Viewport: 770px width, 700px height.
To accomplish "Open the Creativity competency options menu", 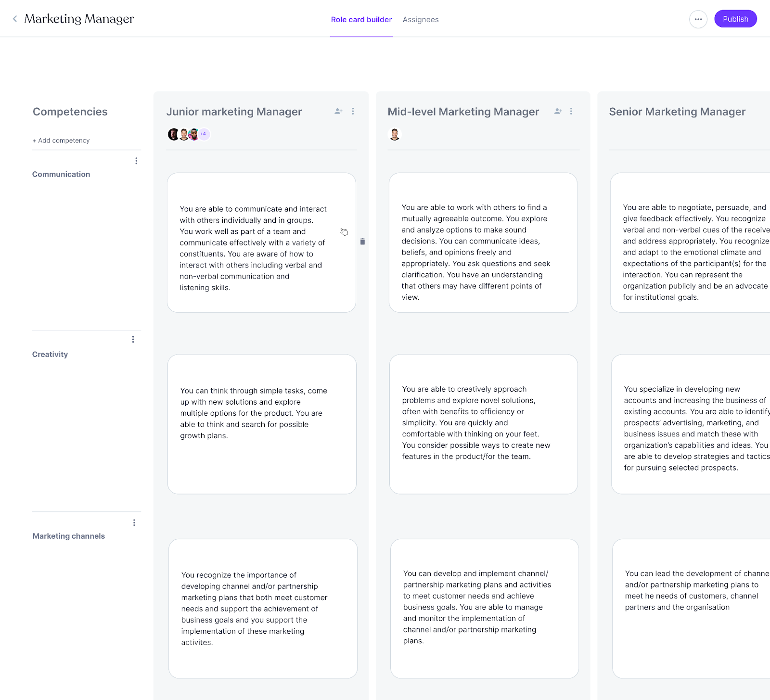I will 133,339.
